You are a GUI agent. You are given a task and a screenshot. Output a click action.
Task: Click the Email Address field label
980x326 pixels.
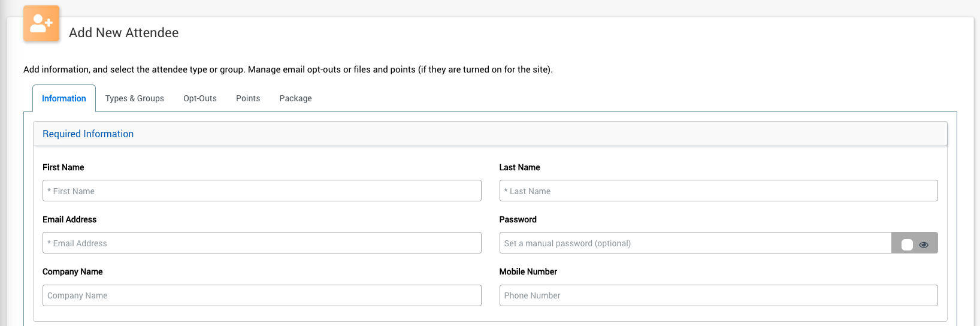[69, 220]
